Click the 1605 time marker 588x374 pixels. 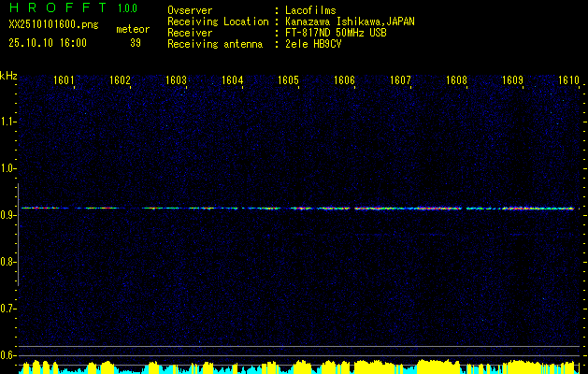[288, 80]
